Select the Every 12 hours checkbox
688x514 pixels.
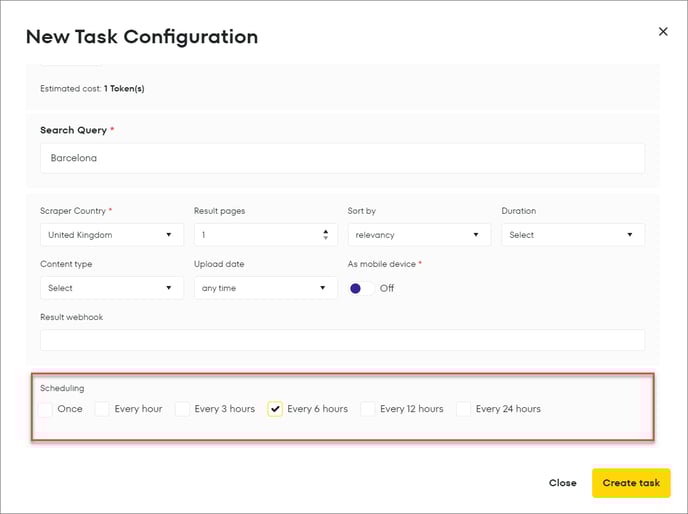click(x=368, y=409)
